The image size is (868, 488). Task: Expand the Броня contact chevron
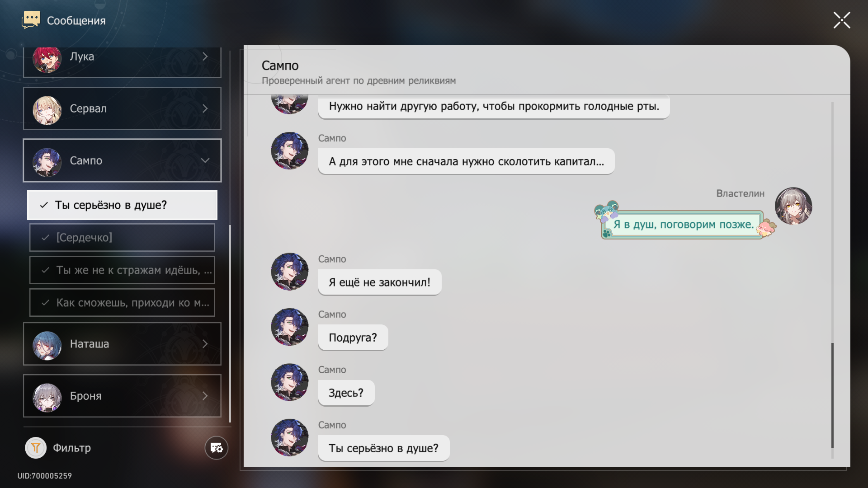point(205,396)
